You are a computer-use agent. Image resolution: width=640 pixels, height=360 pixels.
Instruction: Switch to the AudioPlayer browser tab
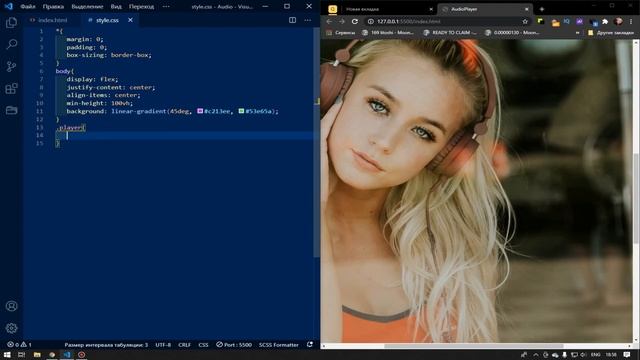point(484,9)
